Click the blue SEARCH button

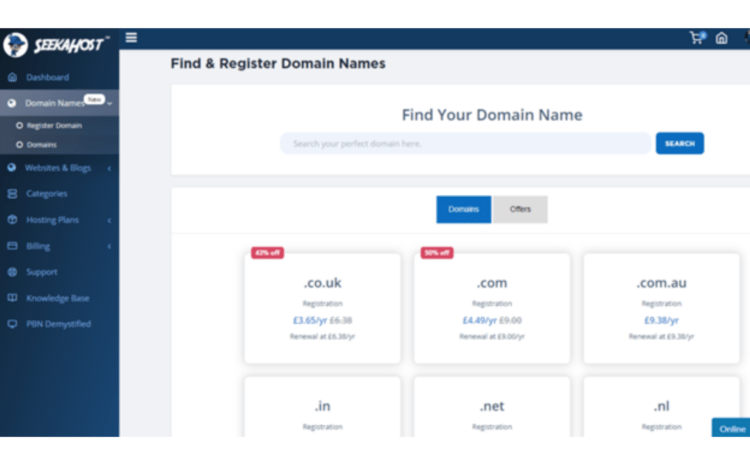click(680, 143)
